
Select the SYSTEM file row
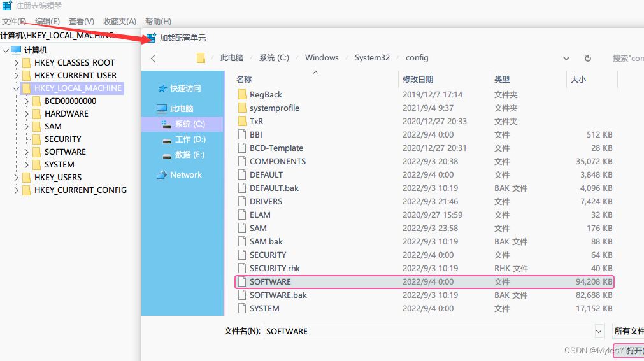[424, 308]
